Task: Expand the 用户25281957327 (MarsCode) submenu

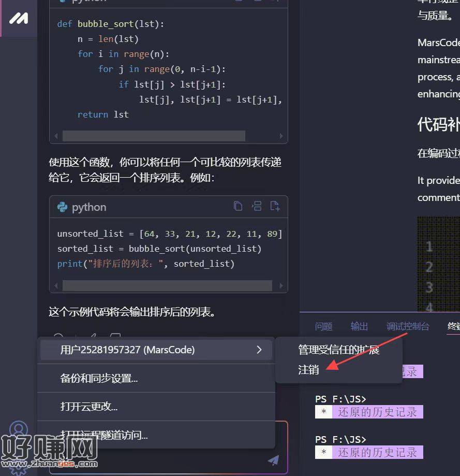Action: click(x=156, y=350)
